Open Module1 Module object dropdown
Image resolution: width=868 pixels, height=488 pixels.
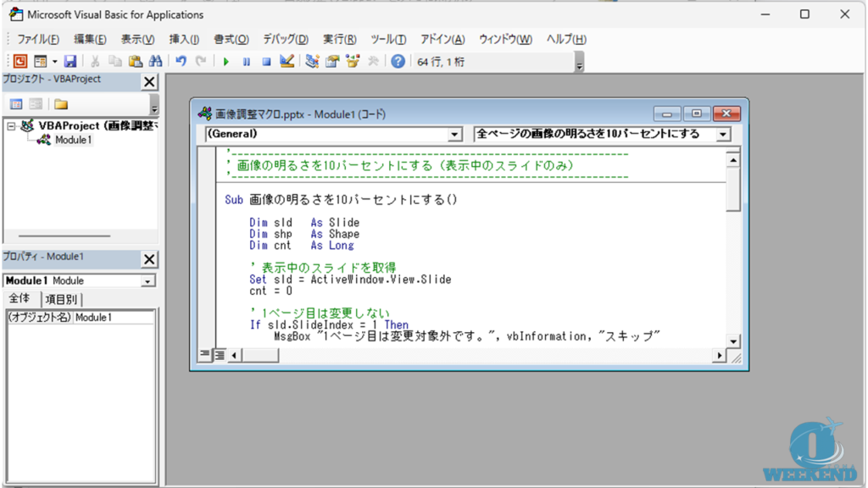(x=147, y=281)
